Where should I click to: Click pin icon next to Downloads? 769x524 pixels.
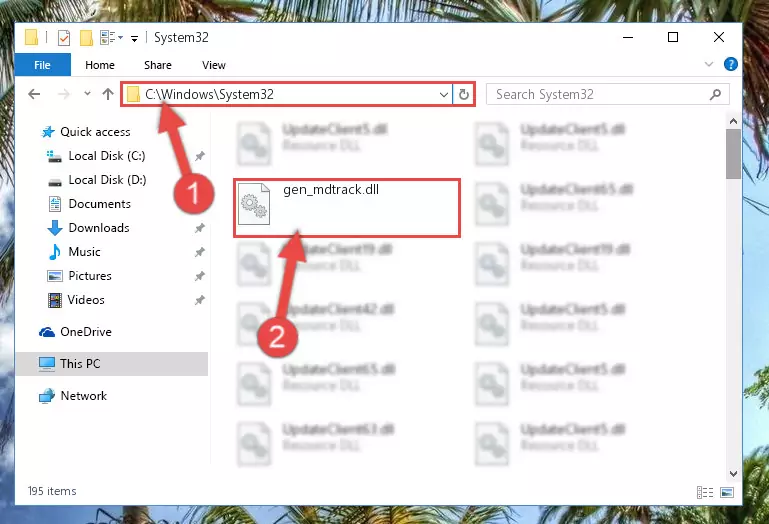200,228
